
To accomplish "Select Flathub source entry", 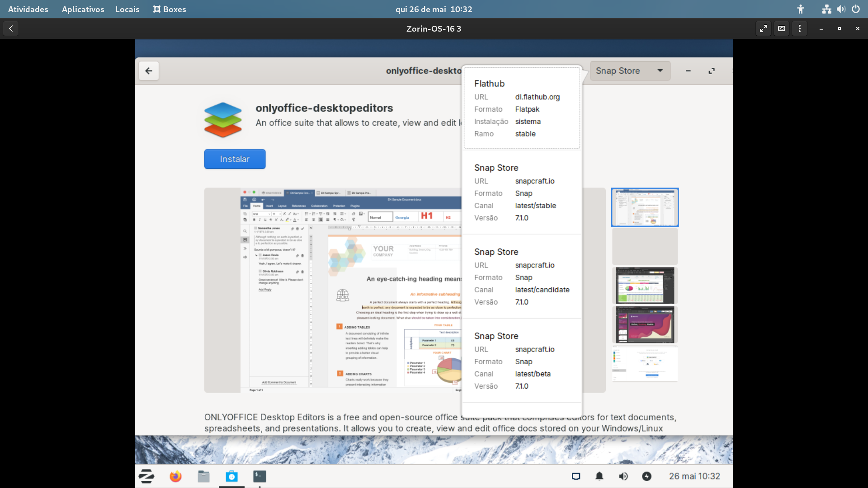I will [x=522, y=108].
